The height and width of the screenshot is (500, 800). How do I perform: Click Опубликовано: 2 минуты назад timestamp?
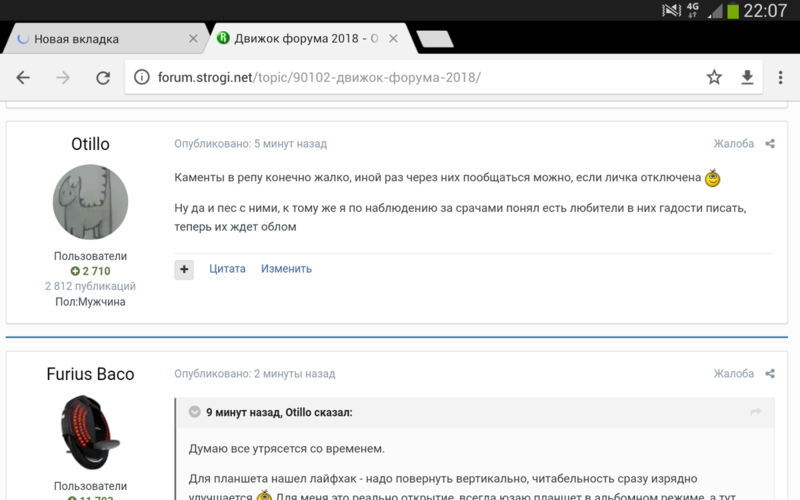pyautogui.click(x=255, y=374)
